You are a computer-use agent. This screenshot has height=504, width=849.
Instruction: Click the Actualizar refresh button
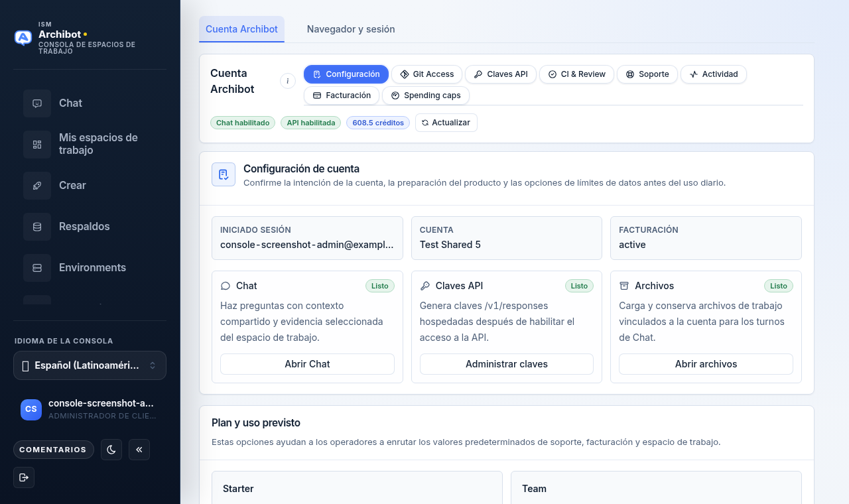point(446,123)
